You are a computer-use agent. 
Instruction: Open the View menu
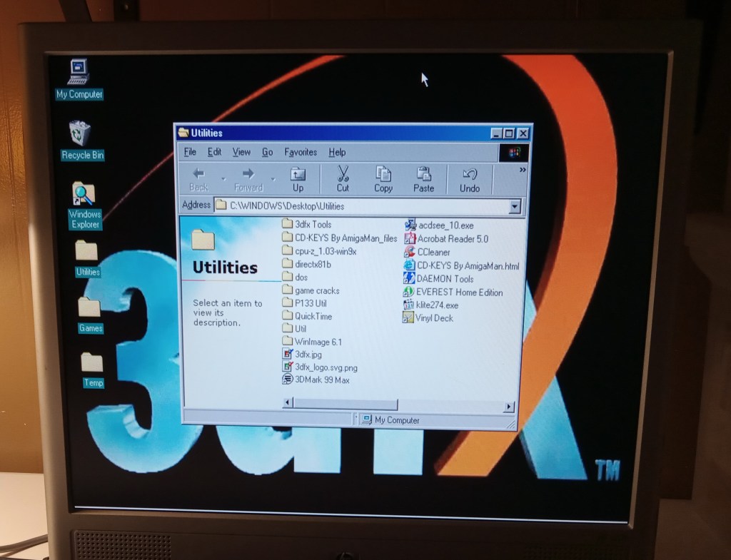coord(241,152)
